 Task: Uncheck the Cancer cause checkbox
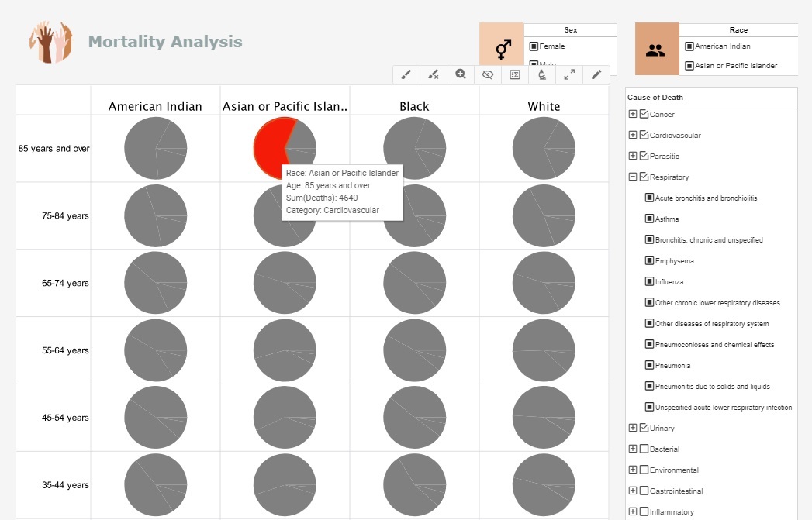click(644, 115)
